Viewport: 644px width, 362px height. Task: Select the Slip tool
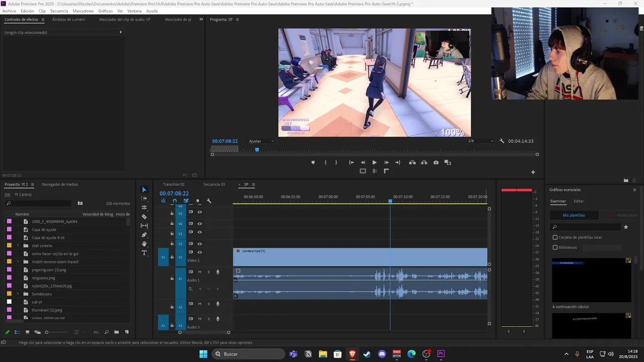[x=144, y=226]
